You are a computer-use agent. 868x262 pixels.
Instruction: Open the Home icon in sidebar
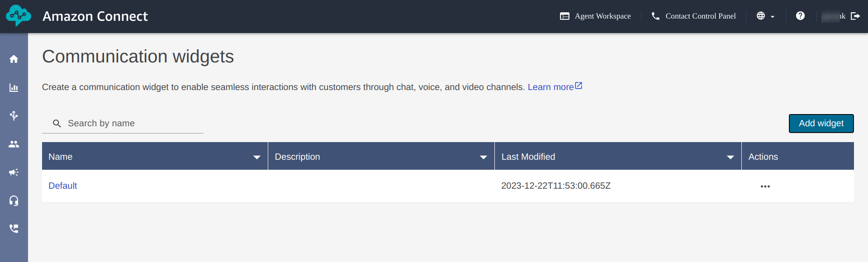pos(14,59)
